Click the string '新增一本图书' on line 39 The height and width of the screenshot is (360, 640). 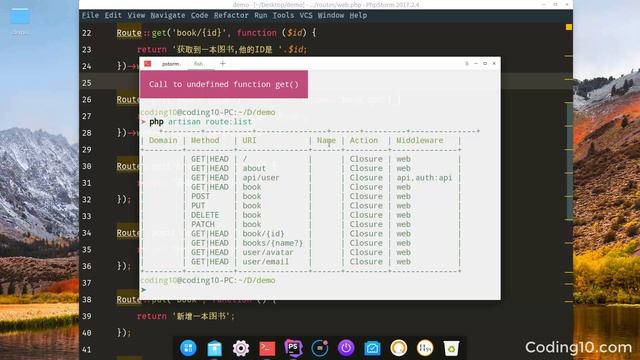[x=202, y=316]
